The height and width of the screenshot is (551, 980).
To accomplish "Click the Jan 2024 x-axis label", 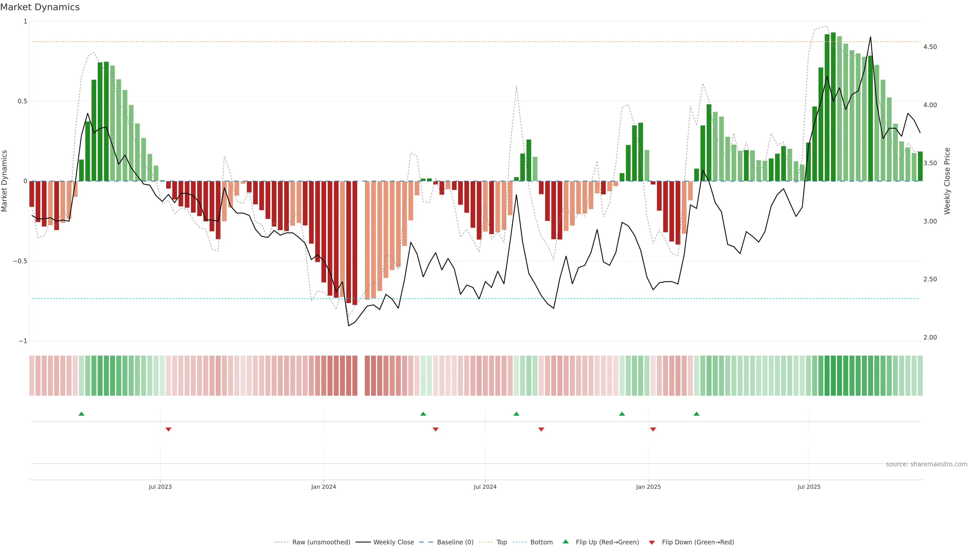I will coord(323,487).
